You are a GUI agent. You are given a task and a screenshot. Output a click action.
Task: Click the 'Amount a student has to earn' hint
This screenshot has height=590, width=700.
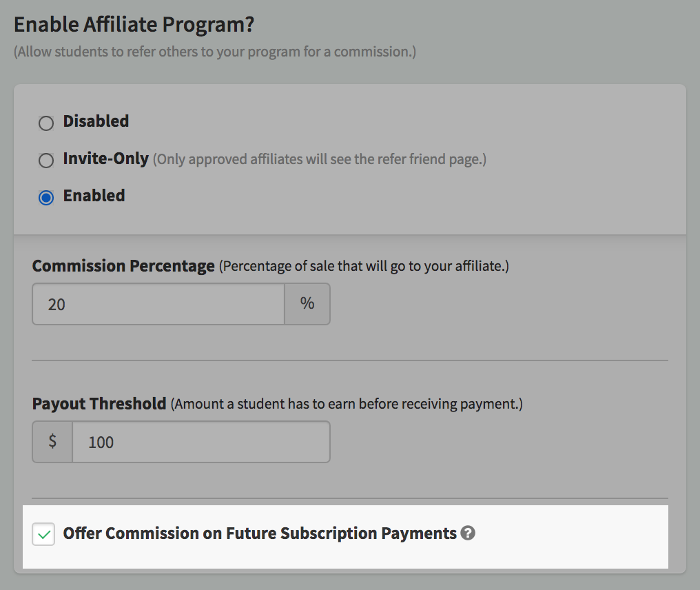coord(347,404)
